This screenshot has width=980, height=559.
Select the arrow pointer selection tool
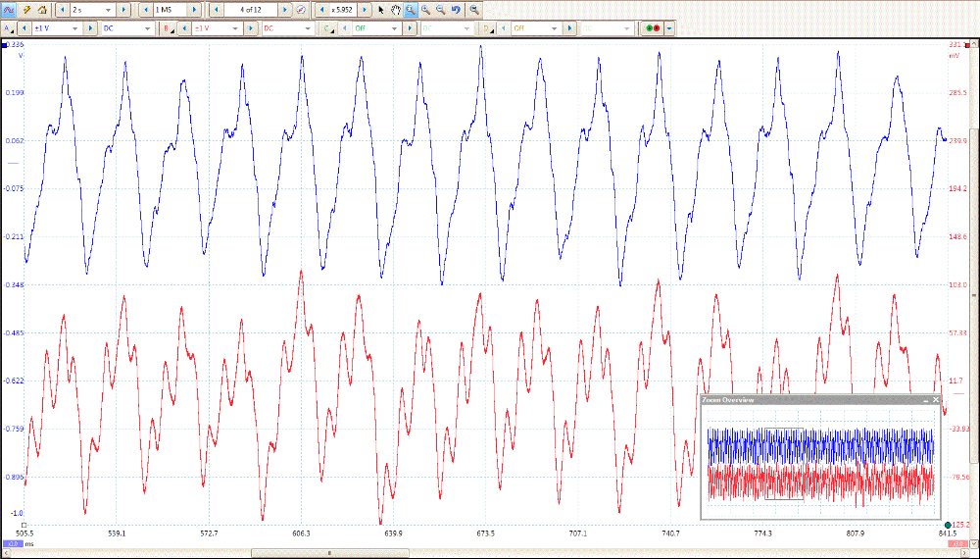click(x=381, y=9)
